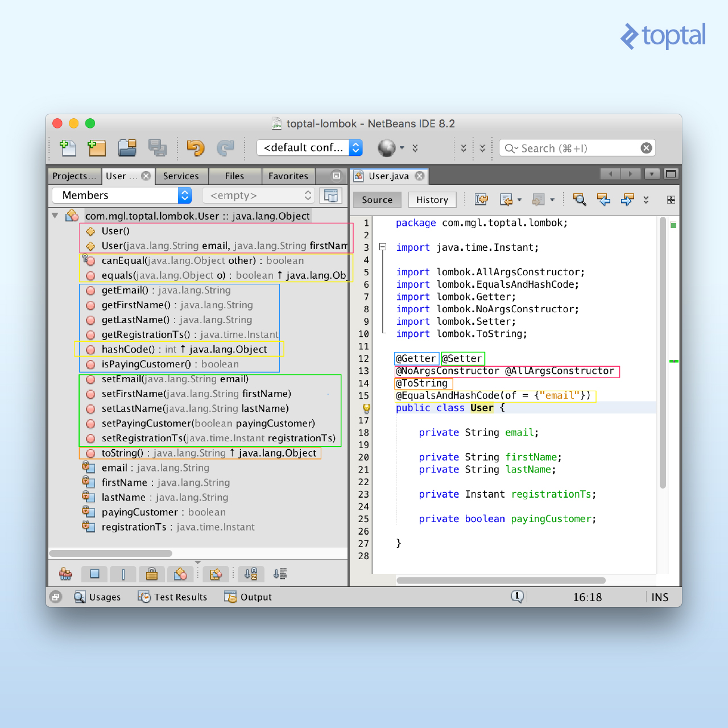Image resolution: width=728 pixels, height=728 pixels.
Task: Expand editor toolbar overflow chevrons
Action: tap(646, 200)
